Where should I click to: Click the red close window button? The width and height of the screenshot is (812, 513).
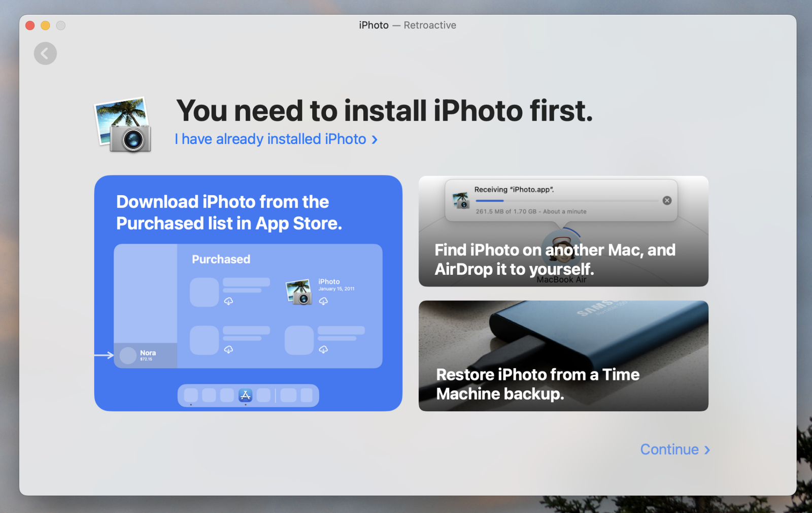pos(30,25)
